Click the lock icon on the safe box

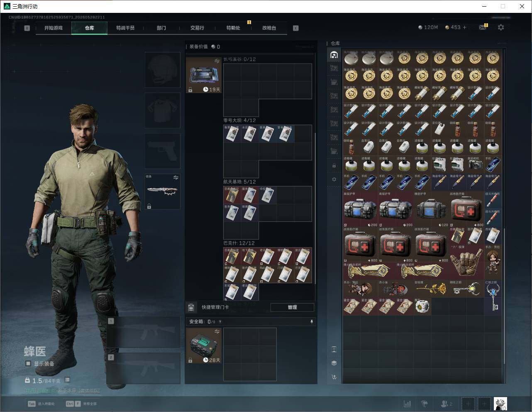[x=190, y=360]
